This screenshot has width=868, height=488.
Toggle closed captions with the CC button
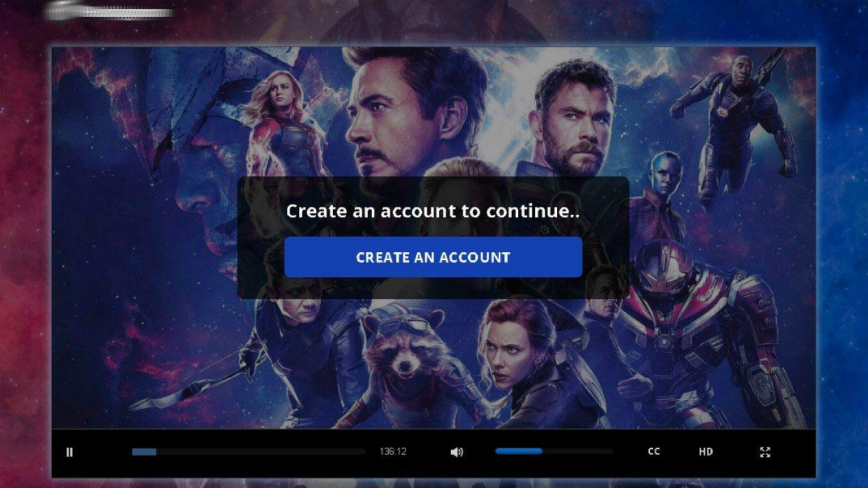tap(654, 452)
